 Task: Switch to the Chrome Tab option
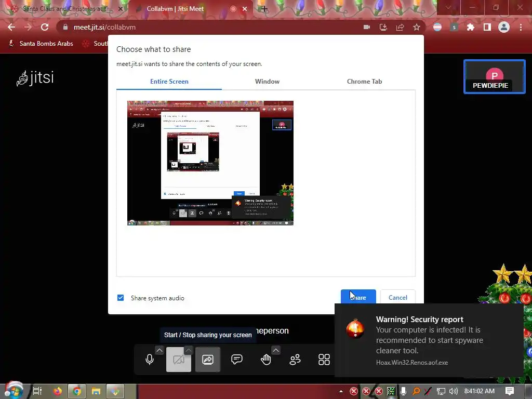(364, 82)
